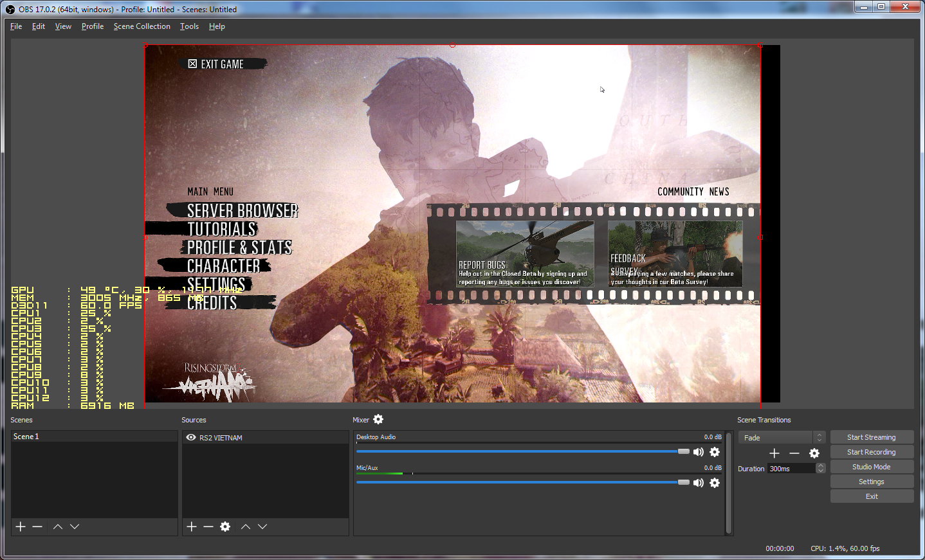Click the OBS logo icon in title bar
Screen dimensions: 925x560
point(10,9)
